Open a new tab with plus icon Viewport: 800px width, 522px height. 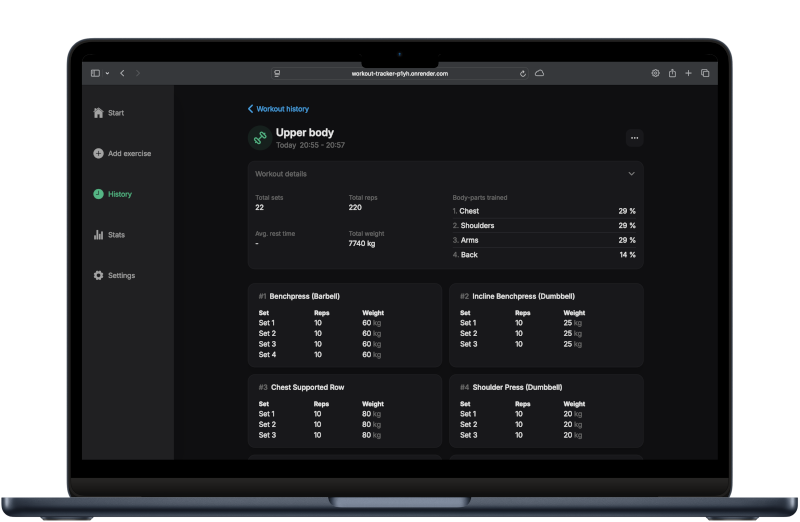[688, 73]
